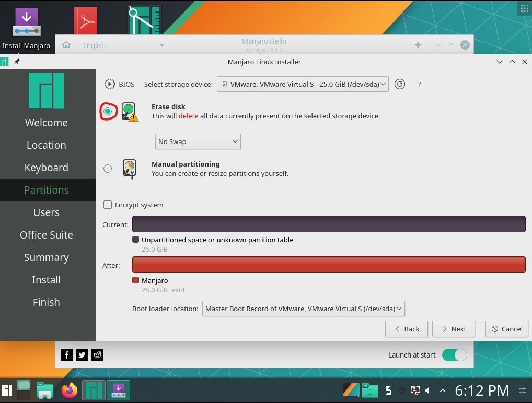The image size is (532, 403).
Task: Click the After partition red bar
Action: (x=329, y=265)
